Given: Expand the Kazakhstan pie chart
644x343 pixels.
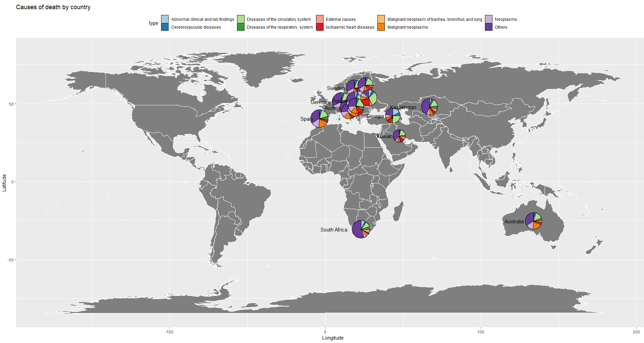Looking at the screenshot, I should pyautogui.click(x=430, y=106).
